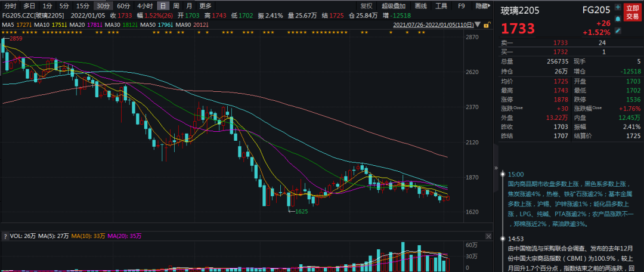Set price alert using bell icon
The width and height of the screenshot is (644, 272).
(x=617, y=18)
